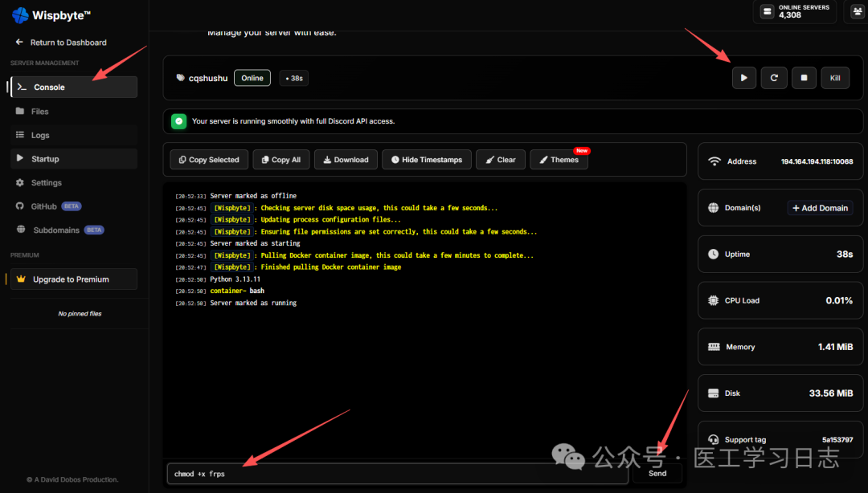
Task: Click Copy Selected button
Action: click(209, 160)
